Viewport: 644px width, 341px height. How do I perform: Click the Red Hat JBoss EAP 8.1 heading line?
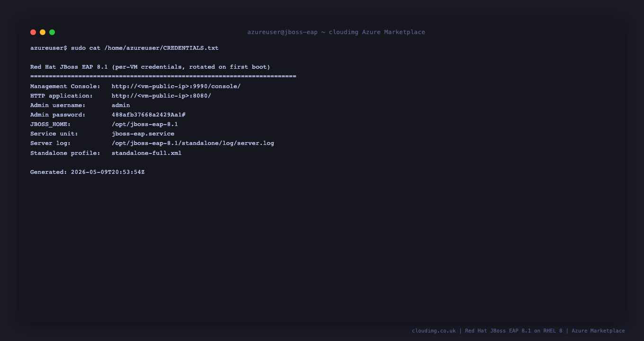[x=150, y=67]
